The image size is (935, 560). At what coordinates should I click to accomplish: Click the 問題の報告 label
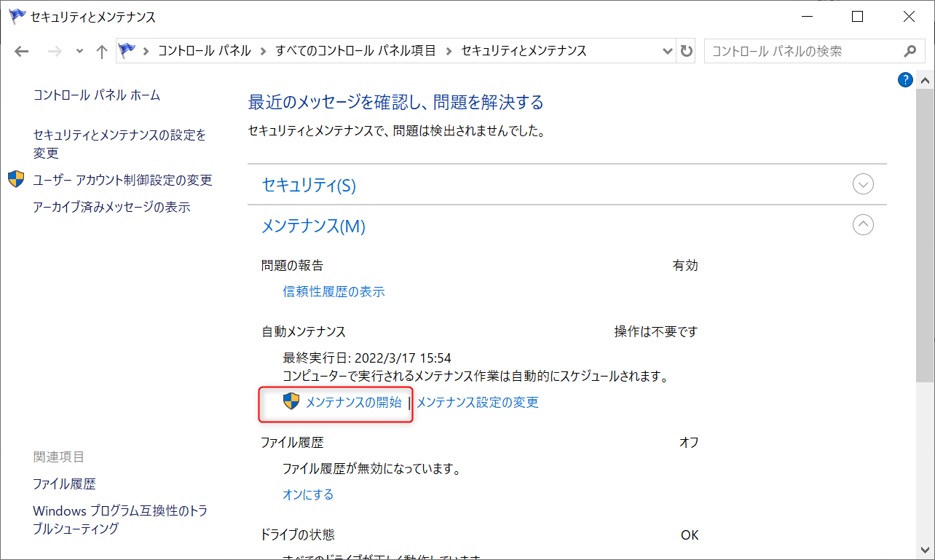tap(292, 266)
